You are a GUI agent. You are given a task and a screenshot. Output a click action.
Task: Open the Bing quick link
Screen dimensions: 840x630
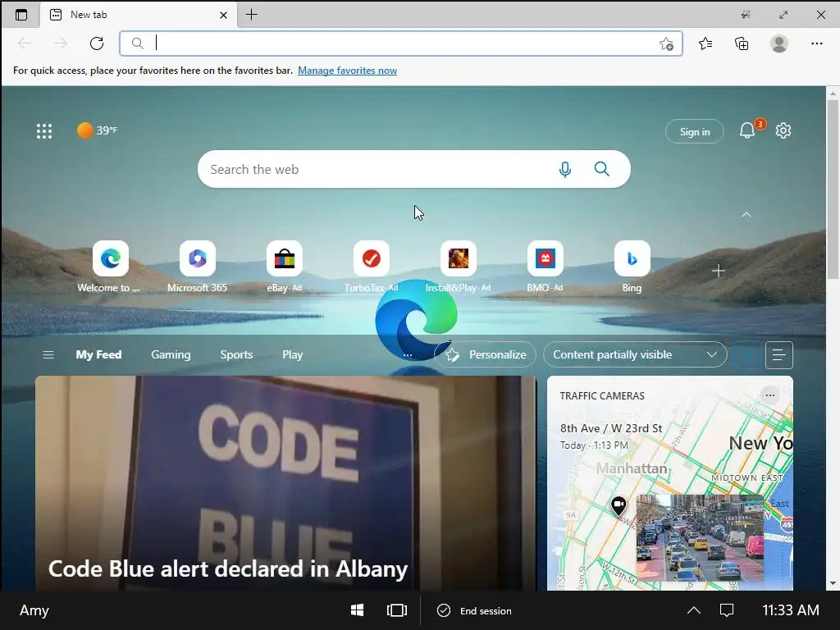pos(632,267)
